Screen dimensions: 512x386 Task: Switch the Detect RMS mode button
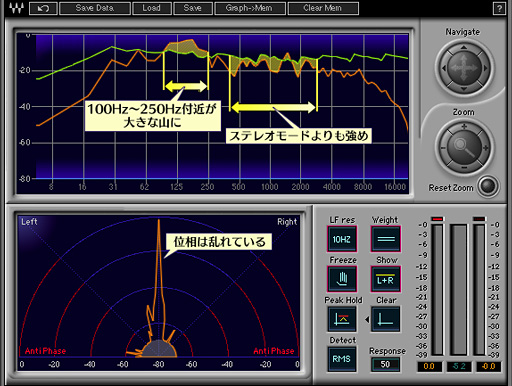point(342,359)
